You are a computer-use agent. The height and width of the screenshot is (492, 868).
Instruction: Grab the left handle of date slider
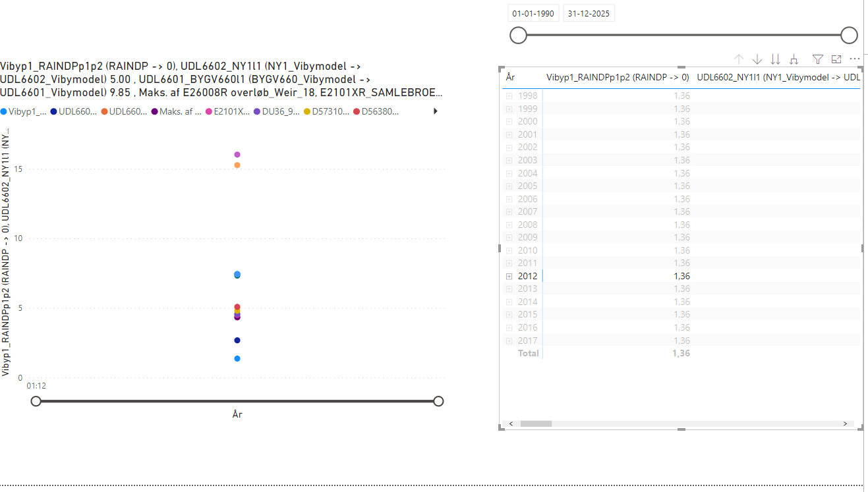pos(519,36)
